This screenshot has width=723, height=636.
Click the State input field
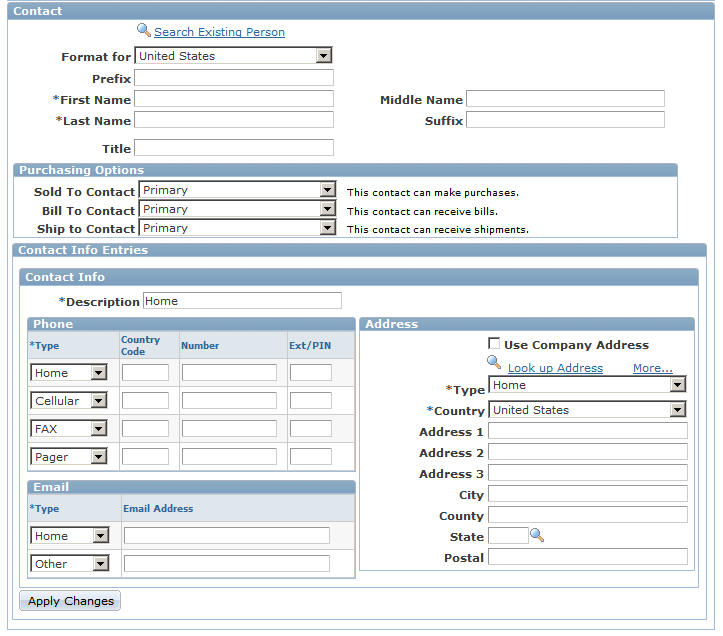509,536
